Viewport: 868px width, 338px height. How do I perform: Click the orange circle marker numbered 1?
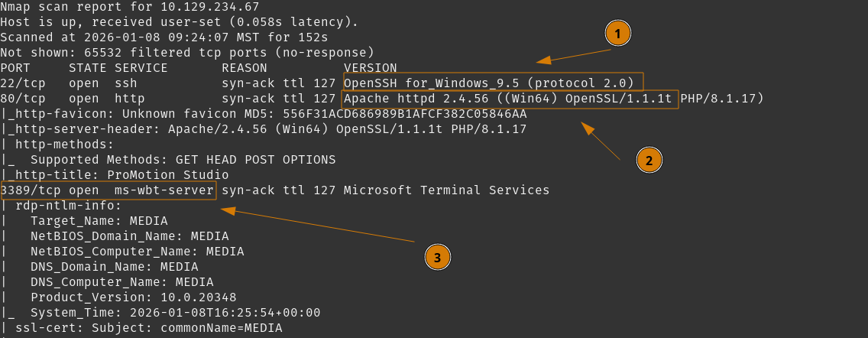tap(618, 33)
